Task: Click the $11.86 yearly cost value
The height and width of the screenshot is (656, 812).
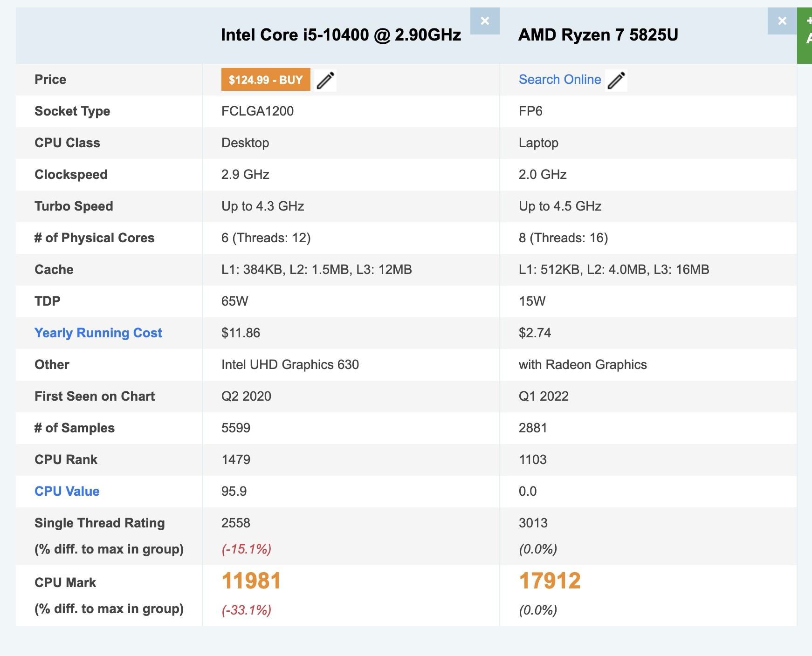Action: [241, 333]
